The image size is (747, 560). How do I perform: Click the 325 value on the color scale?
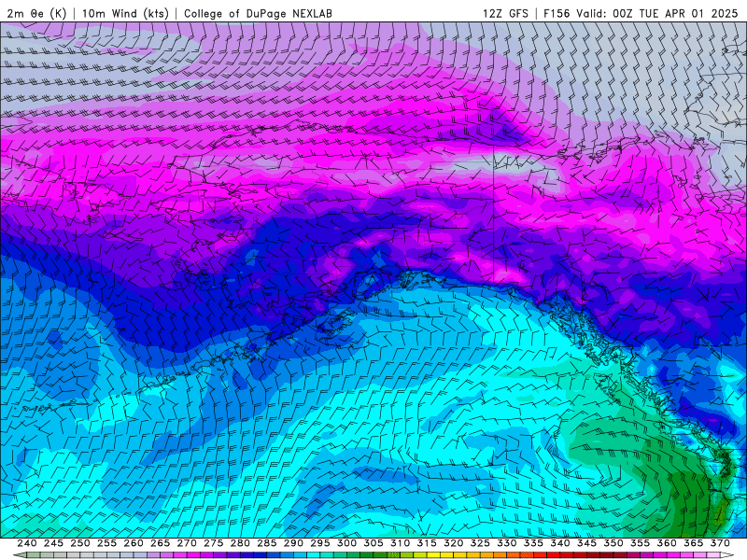[x=480, y=543]
